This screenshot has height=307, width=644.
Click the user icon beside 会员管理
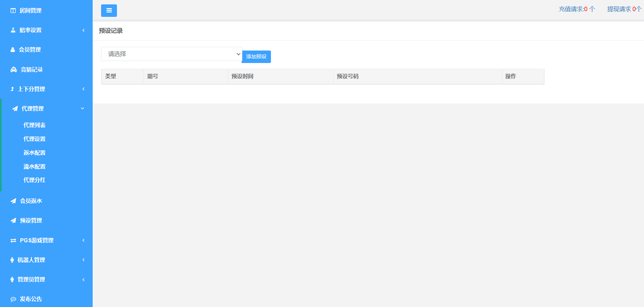[x=13, y=50]
